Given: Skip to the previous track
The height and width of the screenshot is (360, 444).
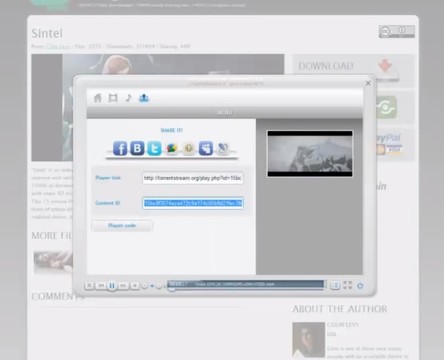Looking at the screenshot, I should pyautogui.click(x=101, y=286).
